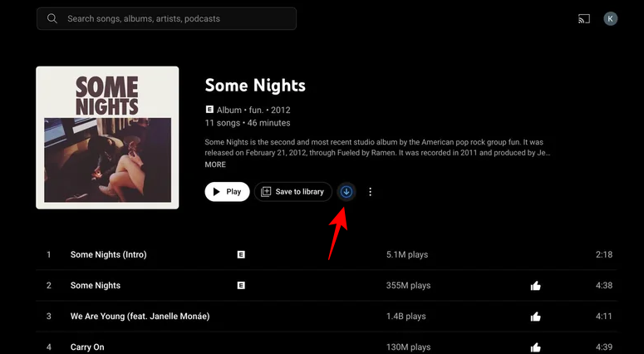Play the Some Nights album
This screenshot has height=354, width=644.
tap(227, 192)
